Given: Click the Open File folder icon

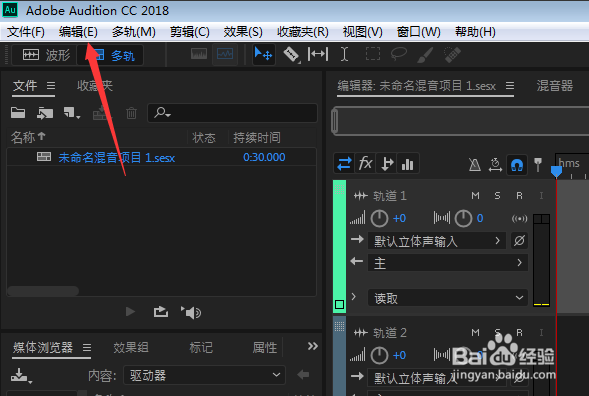Looking at the screenshot, I should coord(18,113).
